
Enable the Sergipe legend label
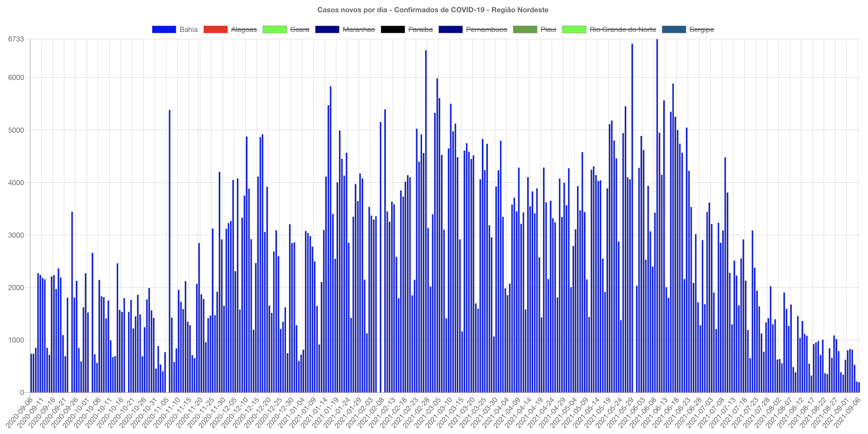tap(702, 30)
